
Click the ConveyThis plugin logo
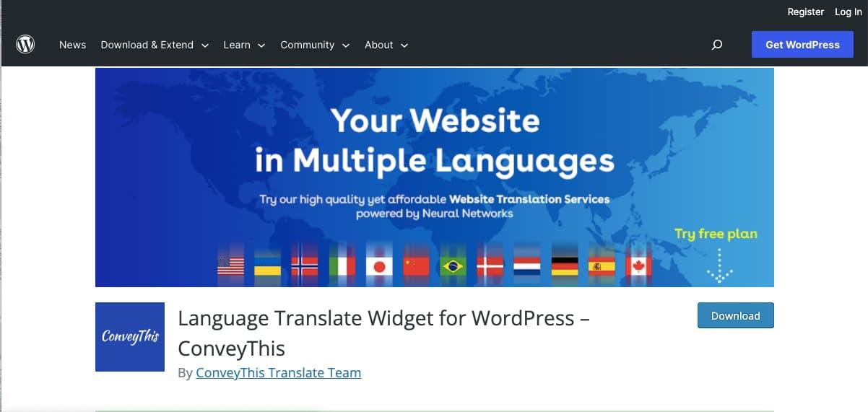point(130,337)
